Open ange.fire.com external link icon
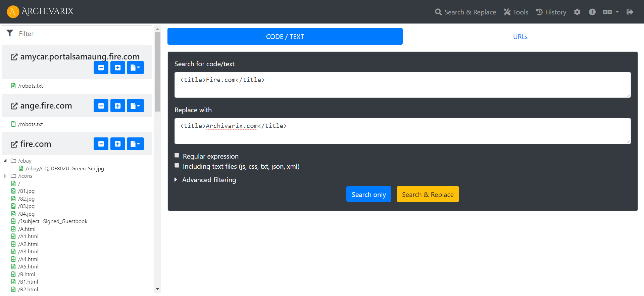 click(14, 106)
